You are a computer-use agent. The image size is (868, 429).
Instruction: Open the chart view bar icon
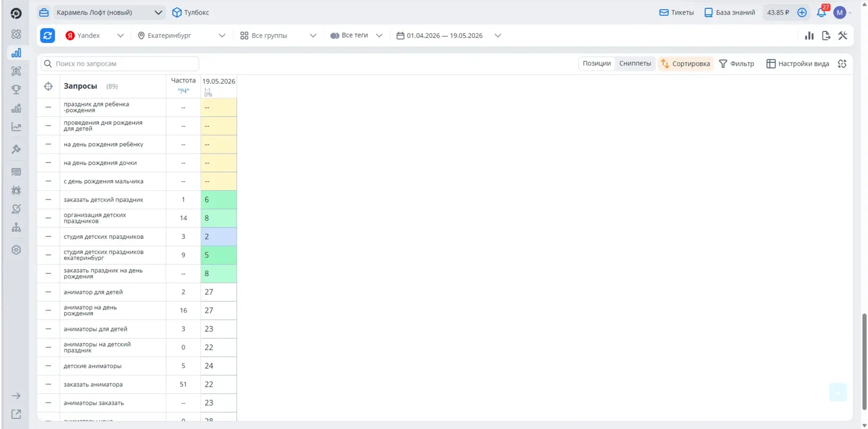pyautogui.click(x=809, y=36)
